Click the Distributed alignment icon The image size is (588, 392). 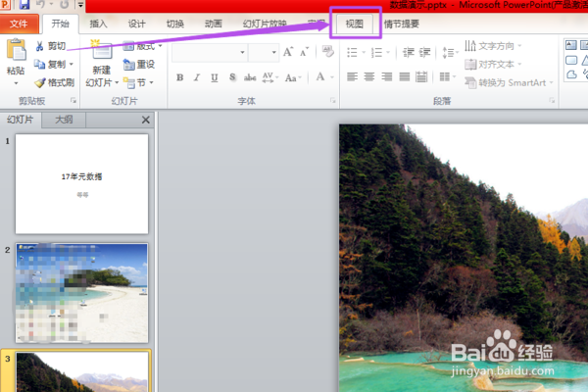point(421,76)
